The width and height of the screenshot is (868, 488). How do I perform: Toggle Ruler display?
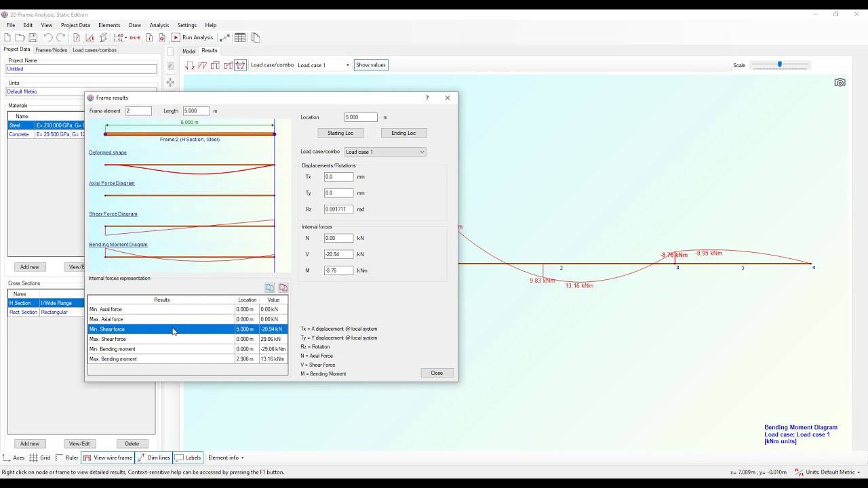click(x=66, y=457)
